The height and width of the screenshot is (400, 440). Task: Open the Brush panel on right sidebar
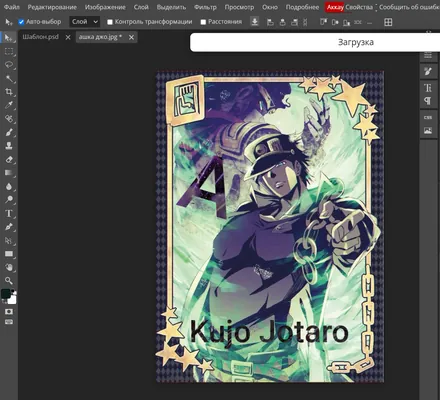click(x=428, y=71)
